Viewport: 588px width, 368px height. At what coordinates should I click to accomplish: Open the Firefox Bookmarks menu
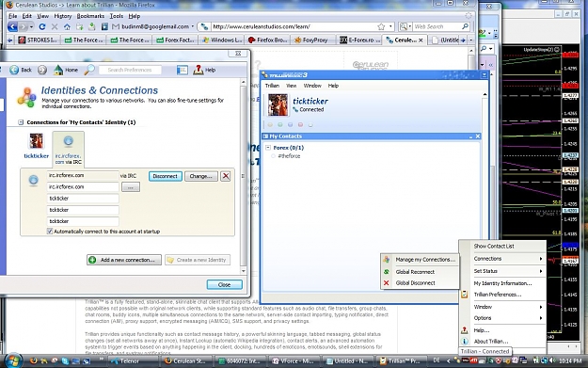click(x=90, y=16)
